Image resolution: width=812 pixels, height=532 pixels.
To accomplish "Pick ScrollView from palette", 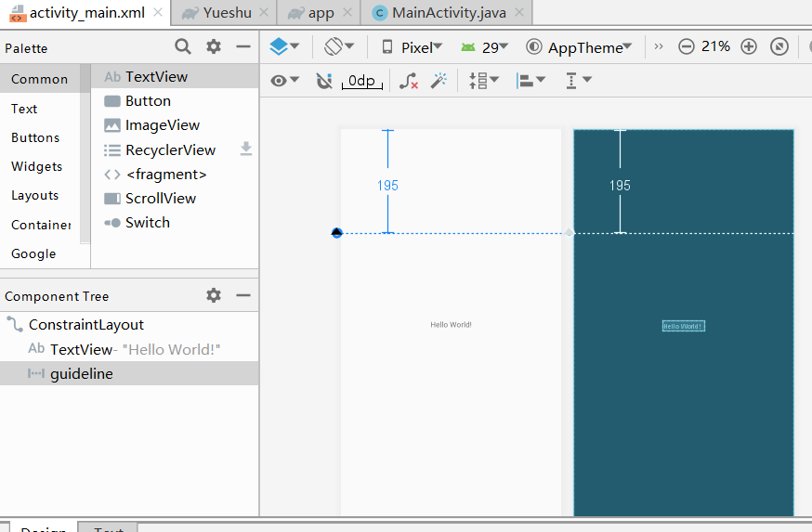I will [175, 198].
